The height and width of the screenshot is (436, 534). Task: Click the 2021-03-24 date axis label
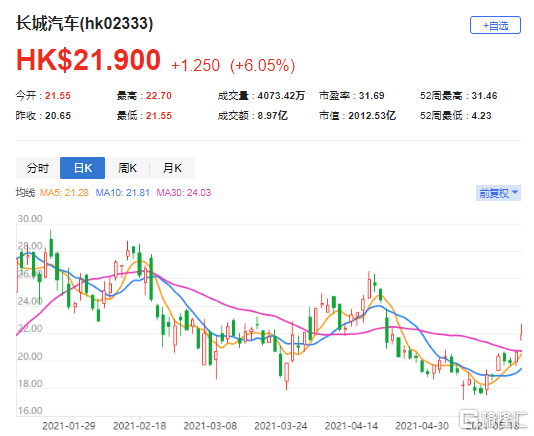[281, 426]
